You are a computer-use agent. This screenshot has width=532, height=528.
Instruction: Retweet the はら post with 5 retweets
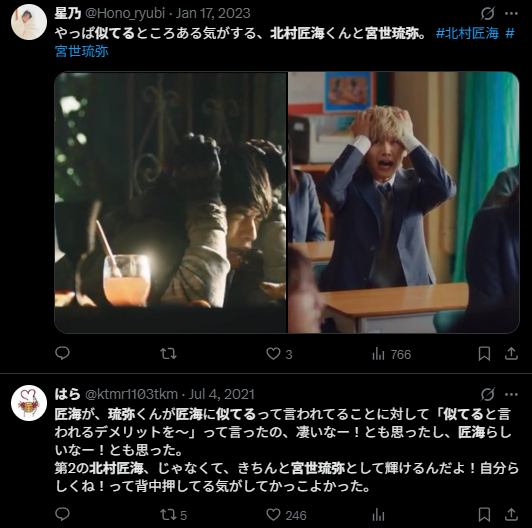[x=173, y=515]
